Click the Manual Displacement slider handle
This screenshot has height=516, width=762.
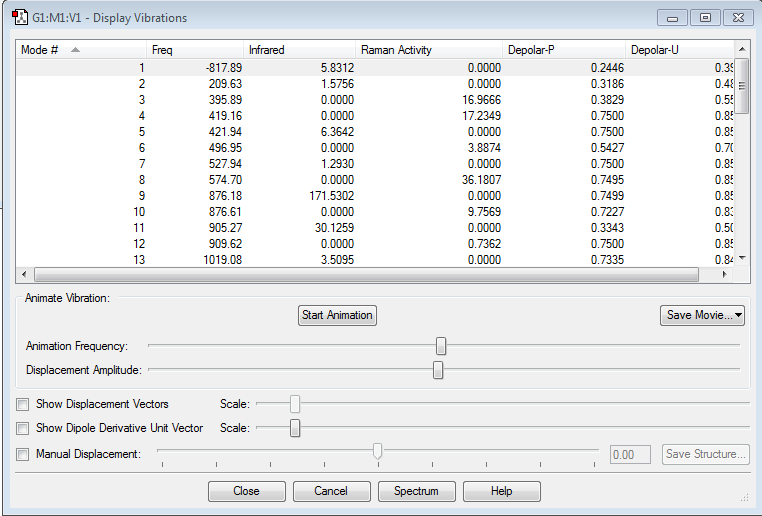click(378, 451)
